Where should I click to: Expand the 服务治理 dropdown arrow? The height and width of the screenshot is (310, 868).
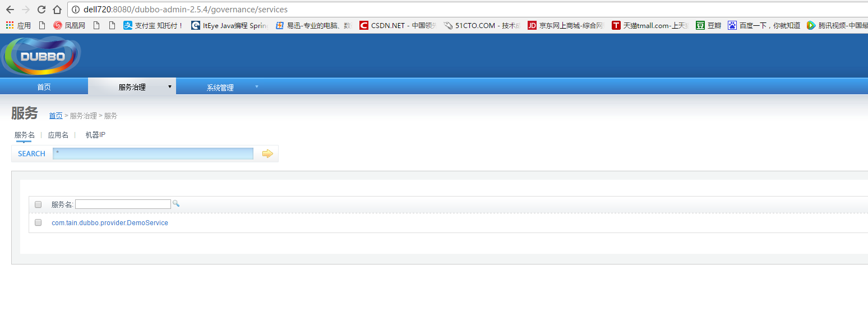pyautogui.click(x=169, y=86)
